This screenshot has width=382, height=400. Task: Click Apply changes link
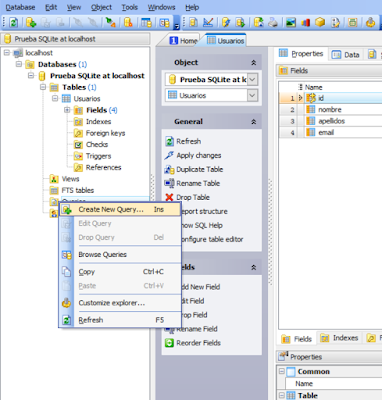point(199,155)
